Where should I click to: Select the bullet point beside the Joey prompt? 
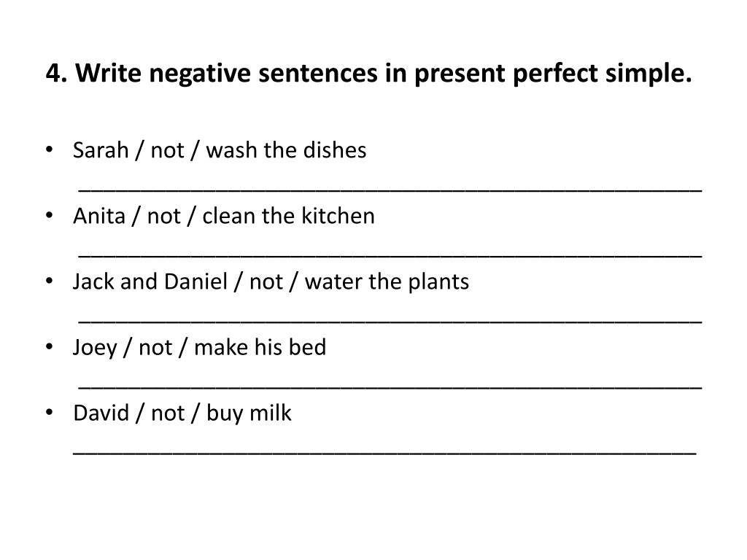[49, 346]
